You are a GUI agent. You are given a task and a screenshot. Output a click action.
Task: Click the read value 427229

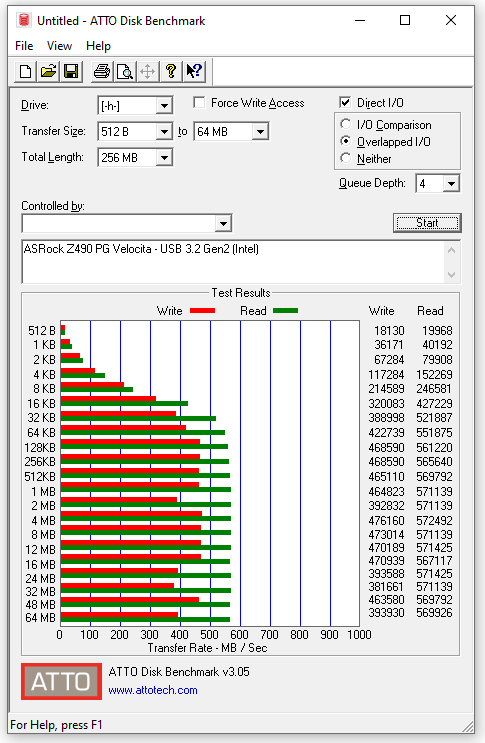point(434,404)
